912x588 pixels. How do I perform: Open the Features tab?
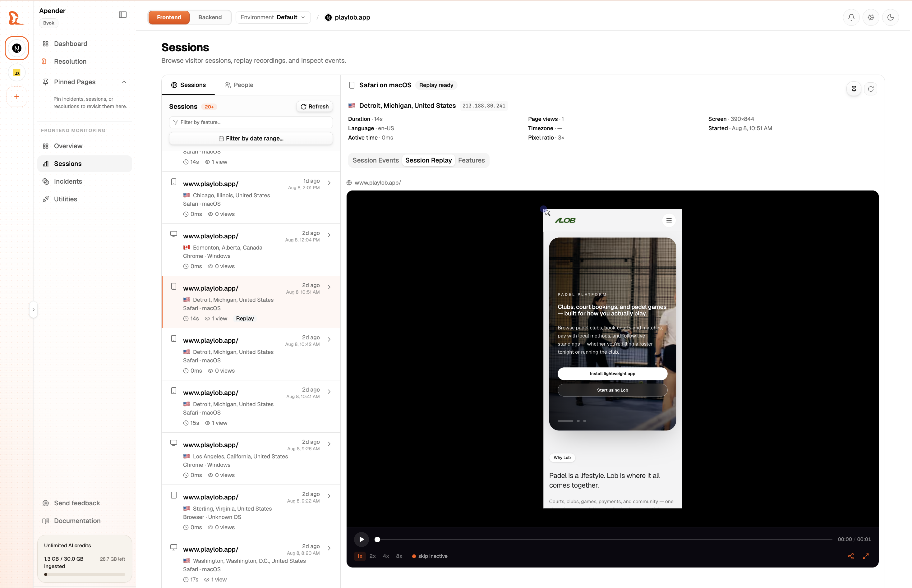[x=471, y=160]
